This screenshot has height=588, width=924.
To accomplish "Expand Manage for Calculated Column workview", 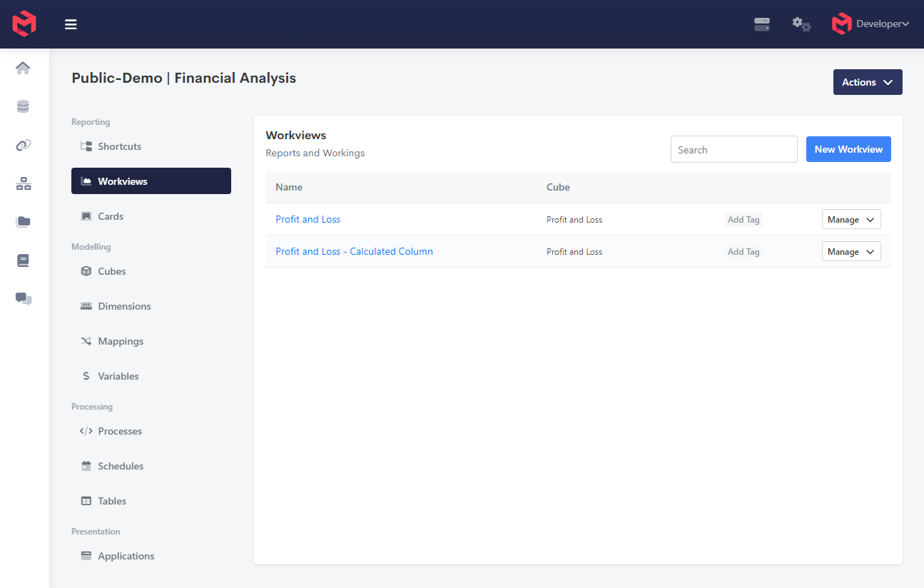I will click(x=851, y=252).
